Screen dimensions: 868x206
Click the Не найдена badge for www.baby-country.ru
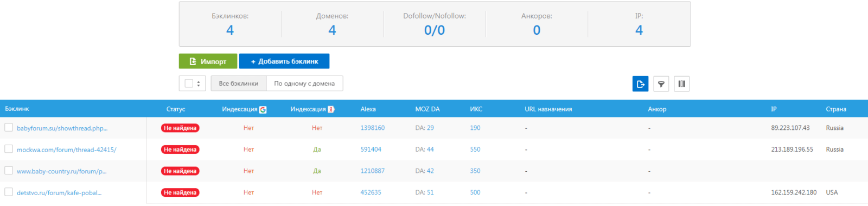[180, 171]
